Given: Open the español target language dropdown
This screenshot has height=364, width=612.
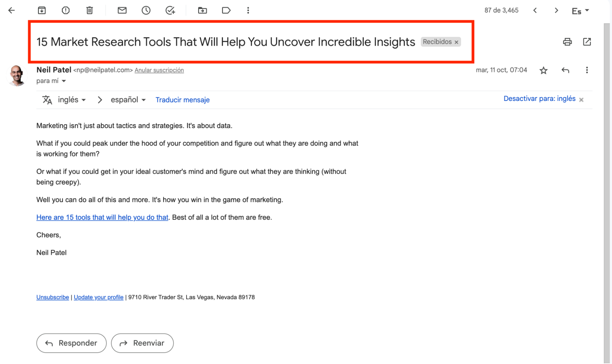Looking at the screenshot, I should (x=128, y=100).
